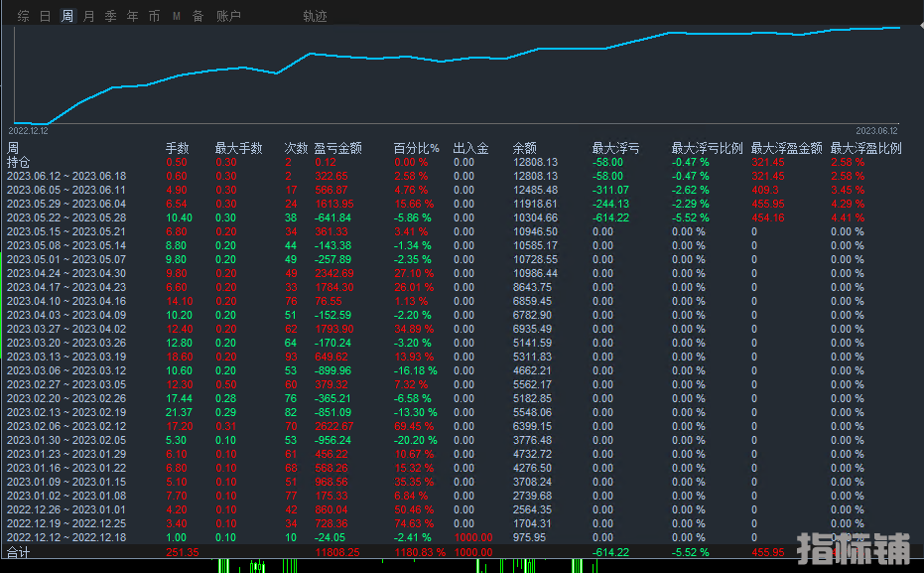Screen dimensions: 924x573
Task: Select week row 2023.05.15 ~ 2023.05.21
Action: [x=66, y=231]
